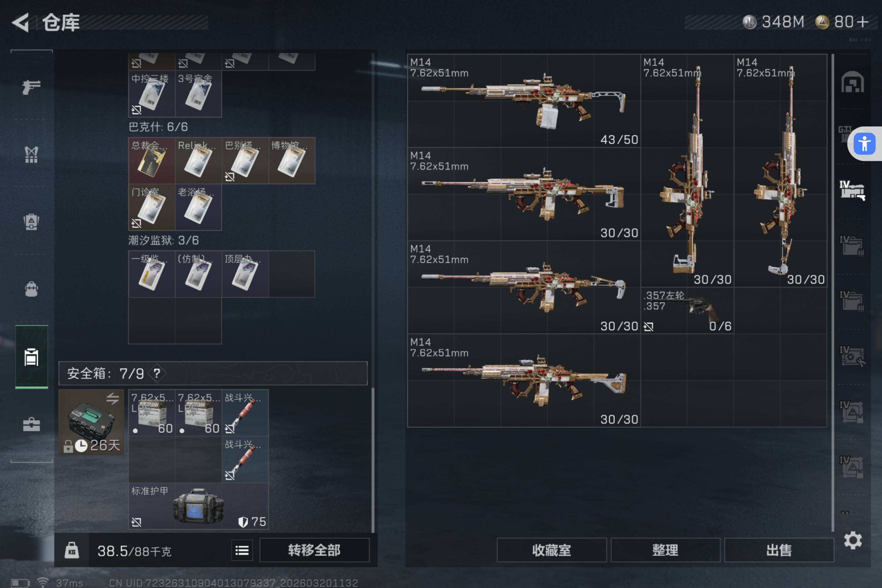The width and height of the screenshot is (882, 588).
Task: Go back using the arrow beside 仓库
Action: point(21,22)
